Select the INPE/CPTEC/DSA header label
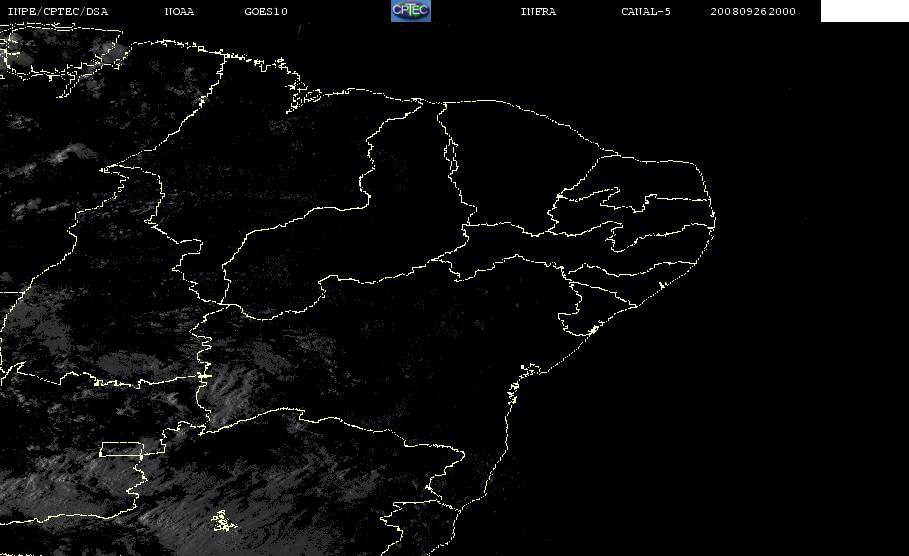This screenshot has height=556, width=909. [57, 11]
